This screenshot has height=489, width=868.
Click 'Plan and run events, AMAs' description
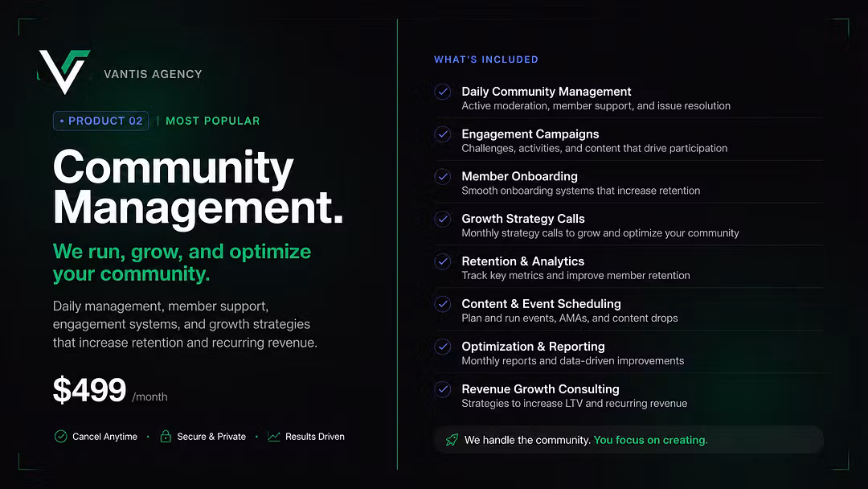click(570, 318)
